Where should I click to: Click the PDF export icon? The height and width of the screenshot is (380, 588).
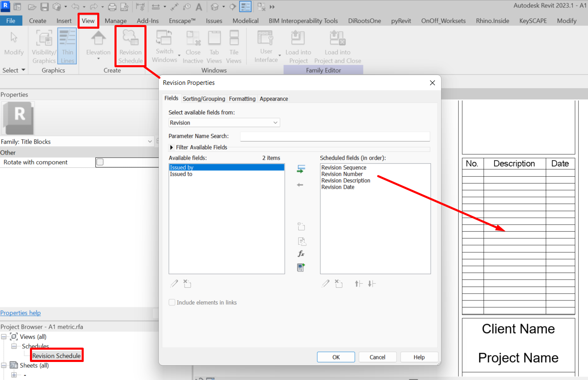[x=124, y=7]
